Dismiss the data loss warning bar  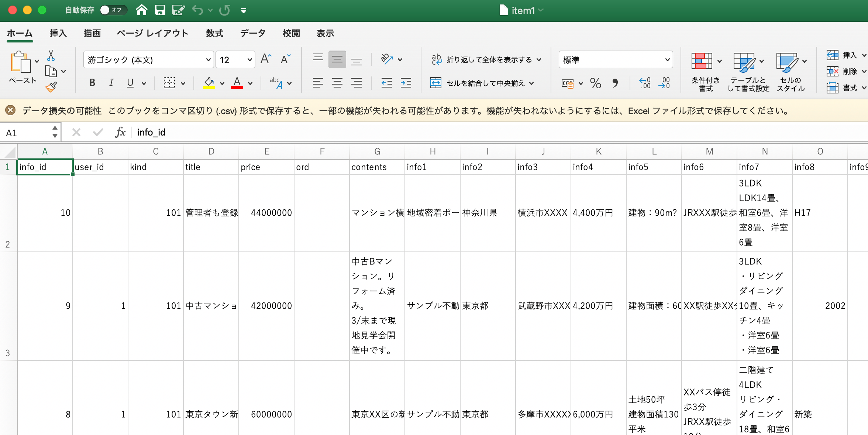tap(10, 110)
